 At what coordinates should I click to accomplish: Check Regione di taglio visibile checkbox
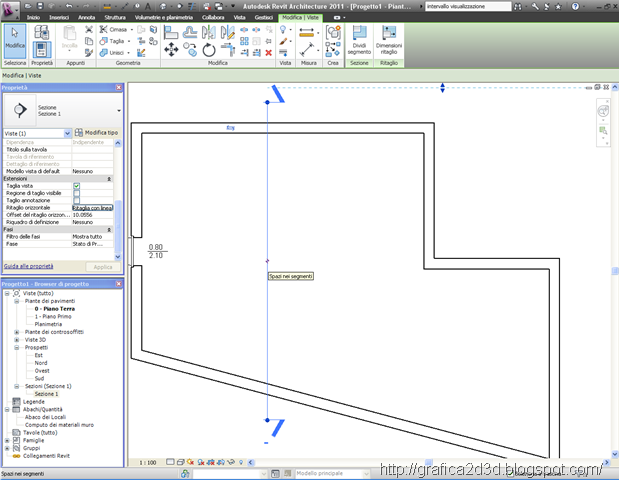(x=77, y=193)
